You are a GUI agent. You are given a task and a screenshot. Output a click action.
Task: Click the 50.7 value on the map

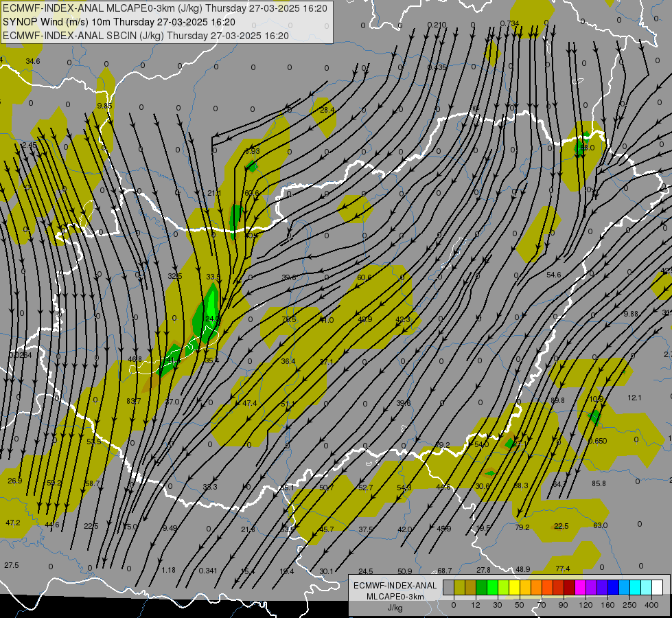point(327,488)
